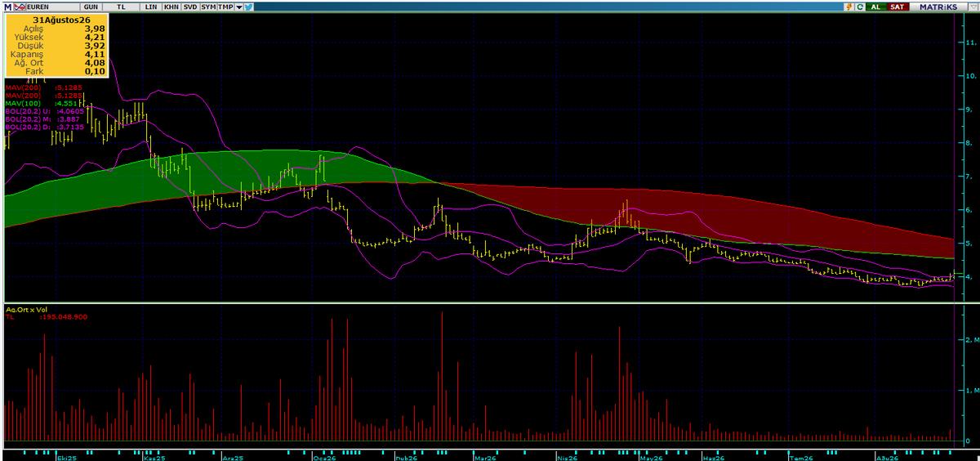Click the 7 price axis label
The image size is (980, 461).
tap(969, 177)
